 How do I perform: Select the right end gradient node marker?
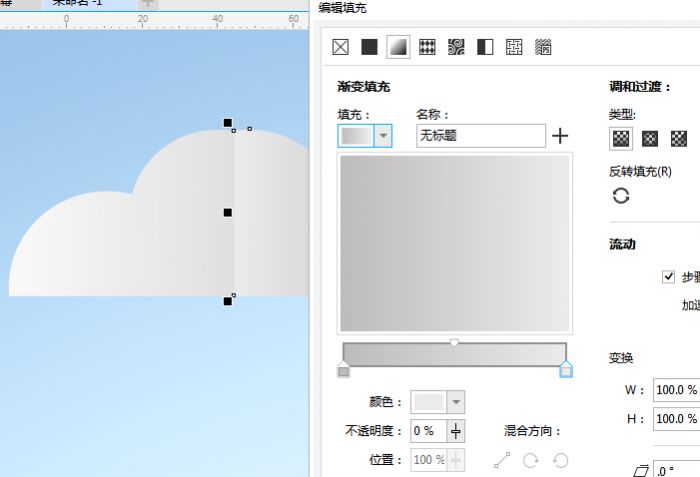click(x=566, y=370)
